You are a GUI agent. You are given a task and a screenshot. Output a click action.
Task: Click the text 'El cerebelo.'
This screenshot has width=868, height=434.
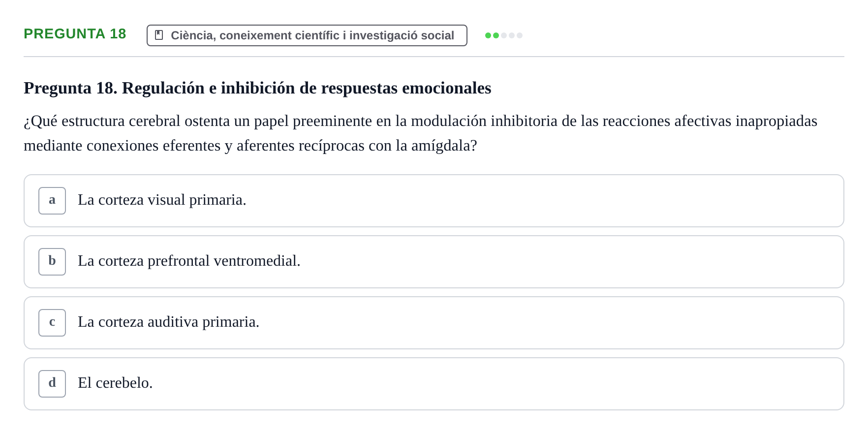point(115,383)
